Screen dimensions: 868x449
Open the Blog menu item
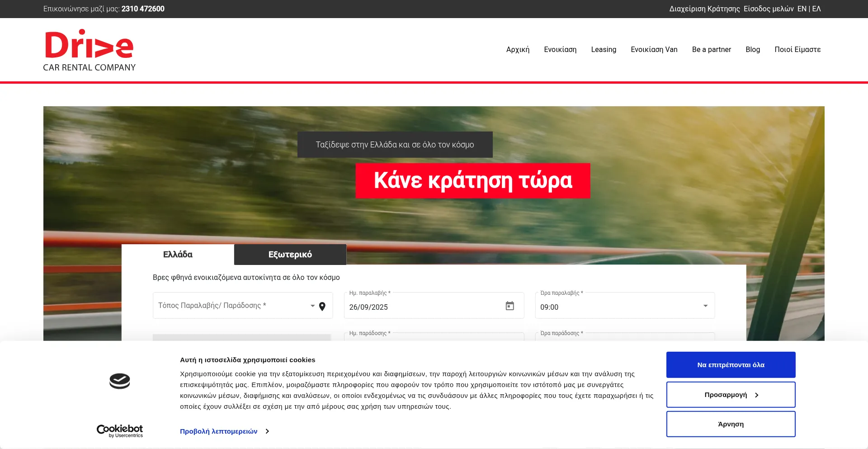(753, 50)
